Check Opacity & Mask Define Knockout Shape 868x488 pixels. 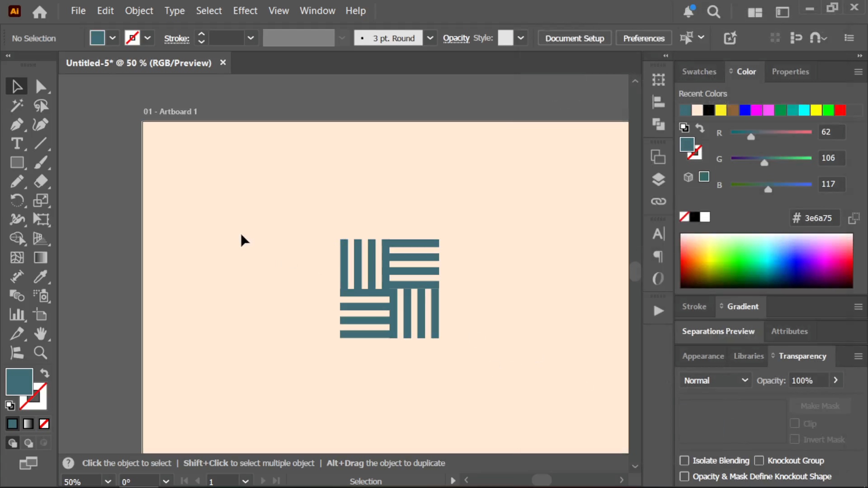pos(684,476)
